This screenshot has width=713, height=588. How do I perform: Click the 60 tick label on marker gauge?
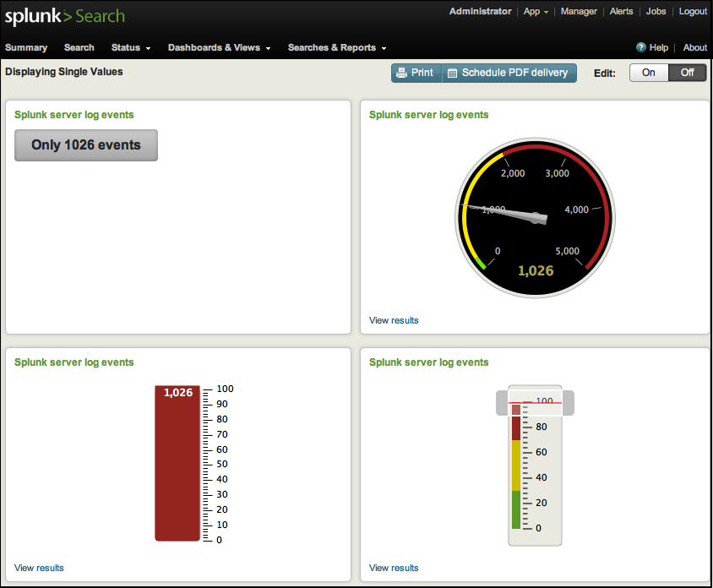pos(542,452)
